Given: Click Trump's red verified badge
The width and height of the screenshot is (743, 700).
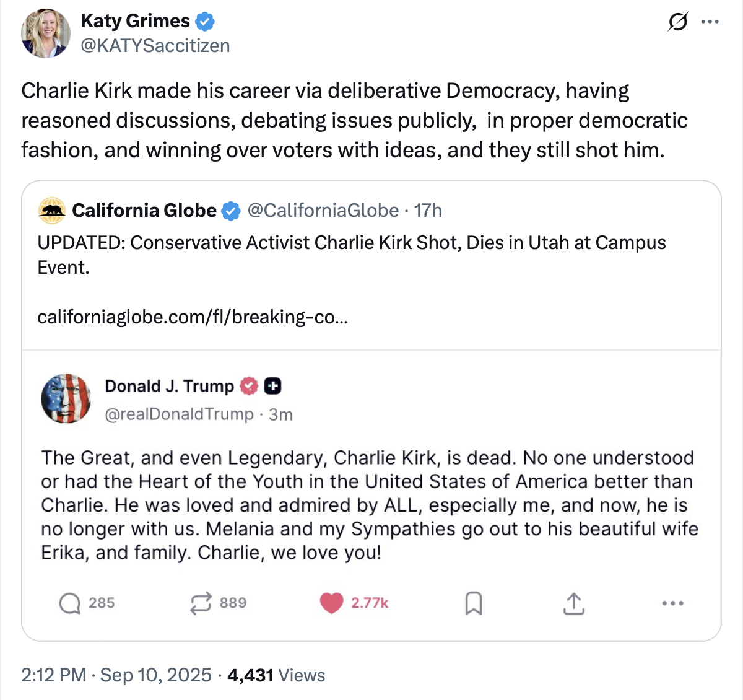Looking at the screenshot, I should [x=249, y=386].
